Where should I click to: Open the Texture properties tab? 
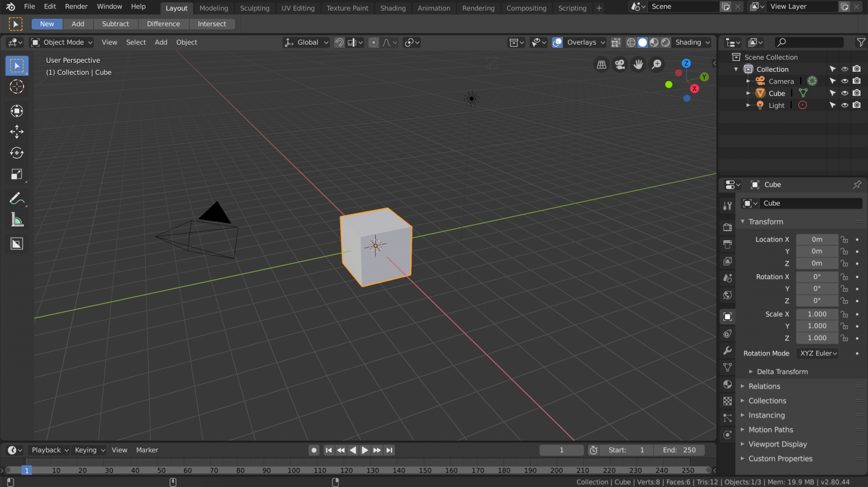click(x=727, y=401)
